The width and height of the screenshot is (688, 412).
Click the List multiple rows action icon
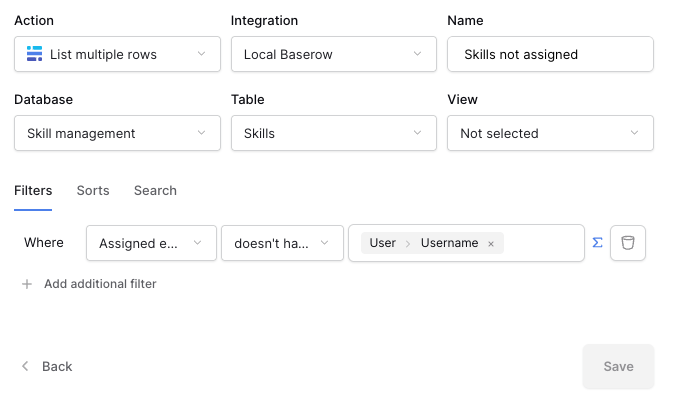coord(35,54)
